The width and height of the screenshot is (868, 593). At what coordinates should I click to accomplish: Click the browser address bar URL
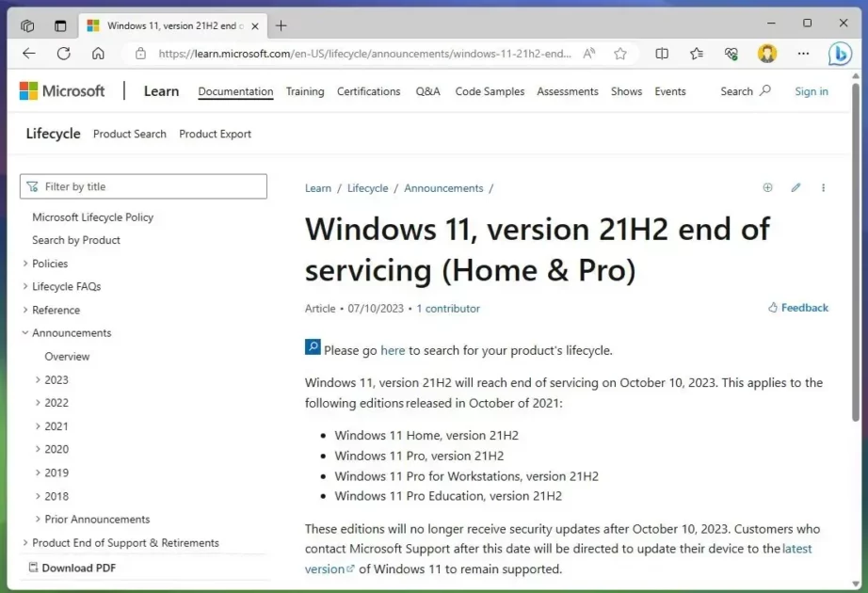coord(364,54)
